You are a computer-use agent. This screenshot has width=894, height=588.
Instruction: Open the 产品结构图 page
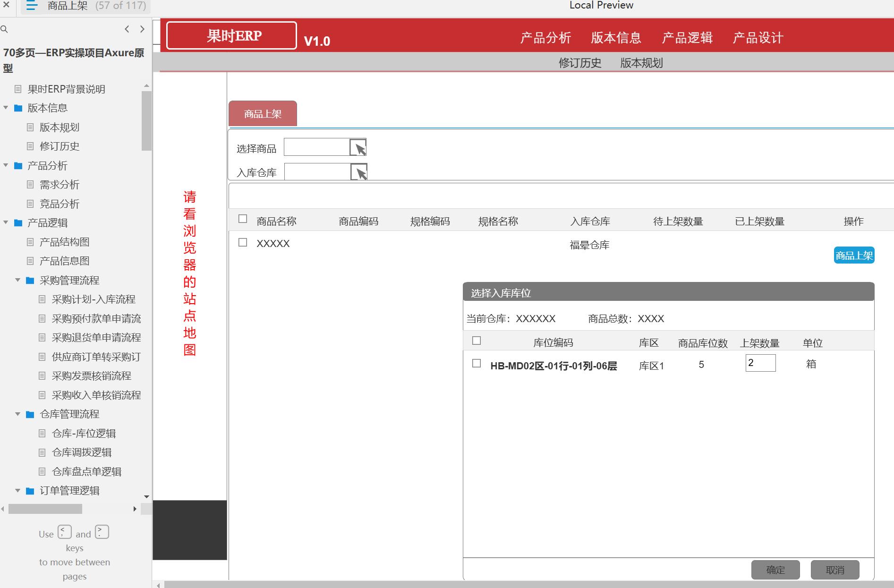64,242
